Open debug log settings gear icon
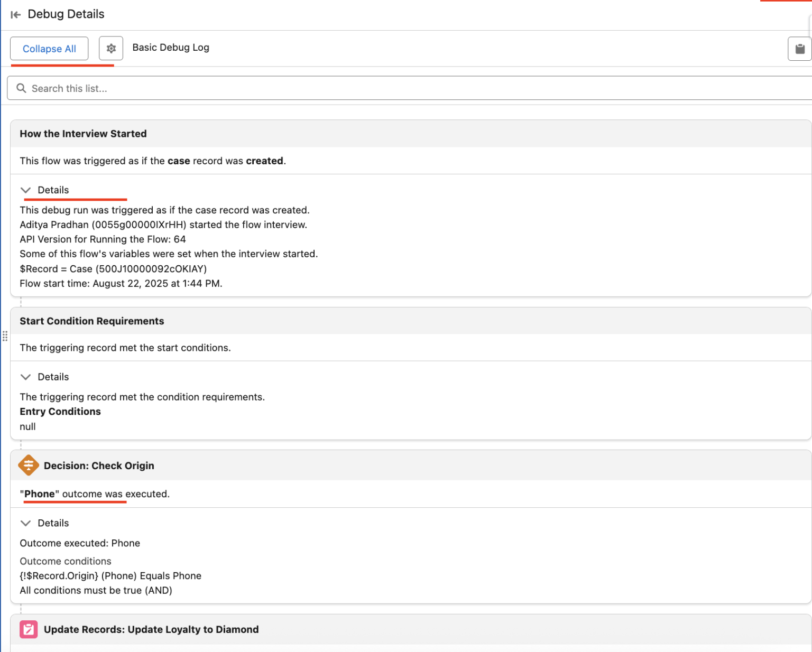Screen dimensions: 812x652 tap(111, 49)
